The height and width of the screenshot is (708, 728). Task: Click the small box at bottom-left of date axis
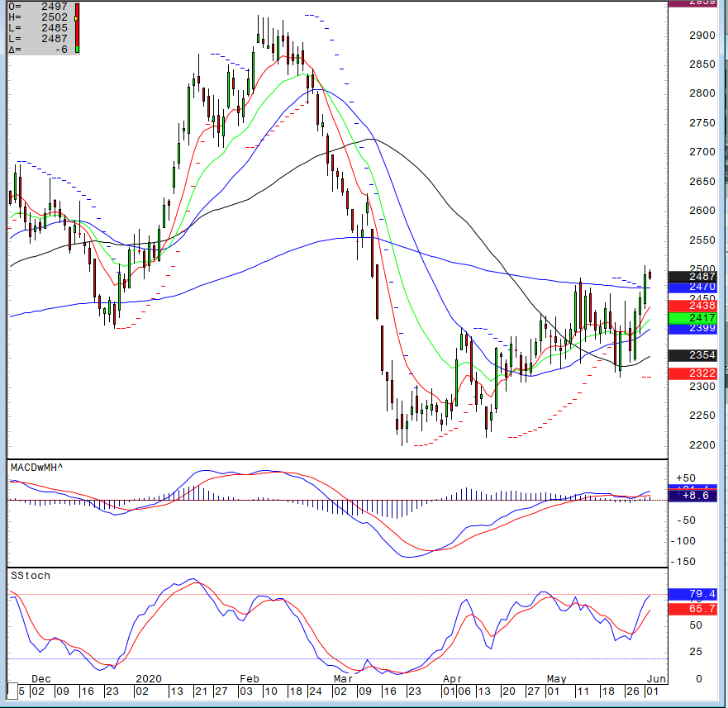[12, 690]
